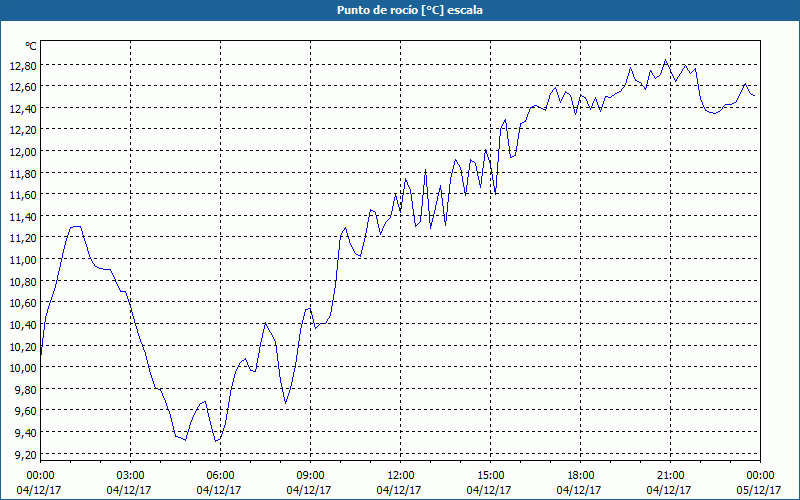Click the curve's lowest dip just before 06:00

point(215,441)
